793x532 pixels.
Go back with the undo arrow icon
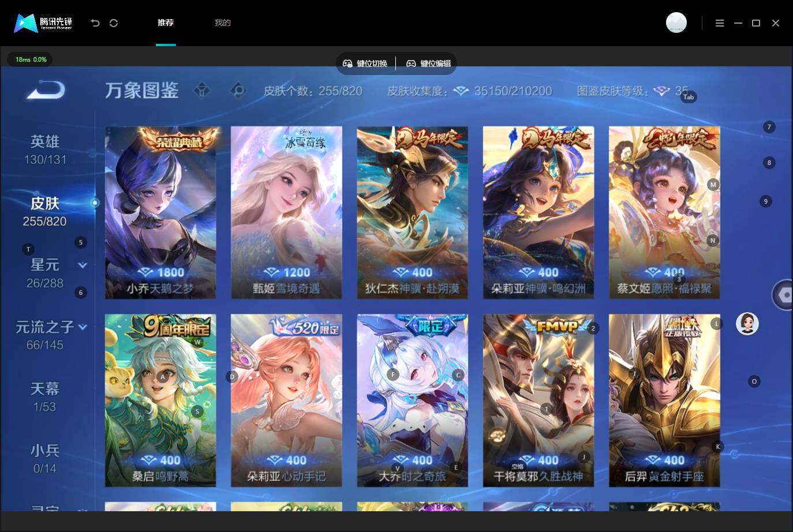[95, 23]
